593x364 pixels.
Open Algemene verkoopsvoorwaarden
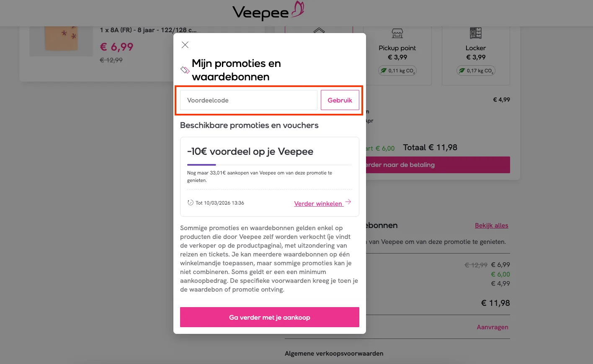333,353
